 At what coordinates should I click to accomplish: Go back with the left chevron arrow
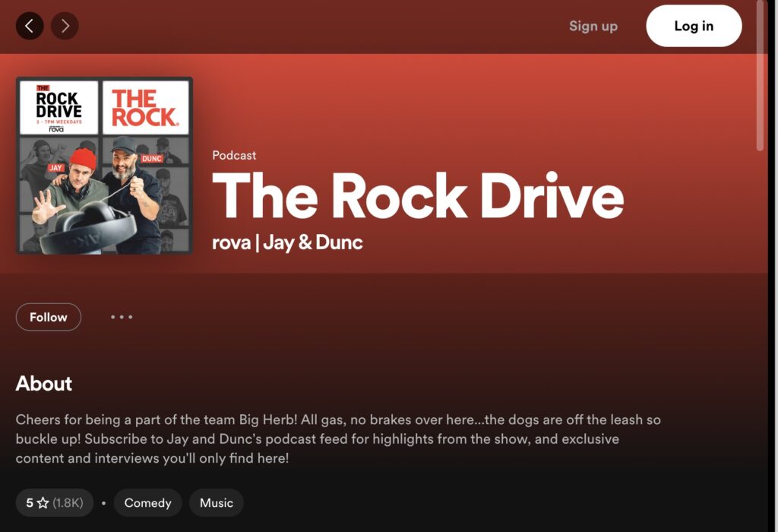(x=30, y=26)
